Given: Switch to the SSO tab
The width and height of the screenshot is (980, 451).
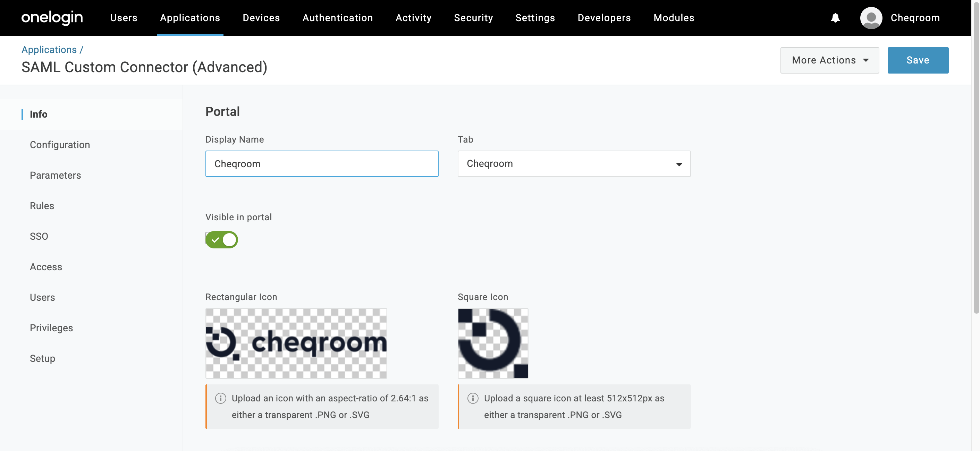Looking at the screenshot, I should point(39,236).
